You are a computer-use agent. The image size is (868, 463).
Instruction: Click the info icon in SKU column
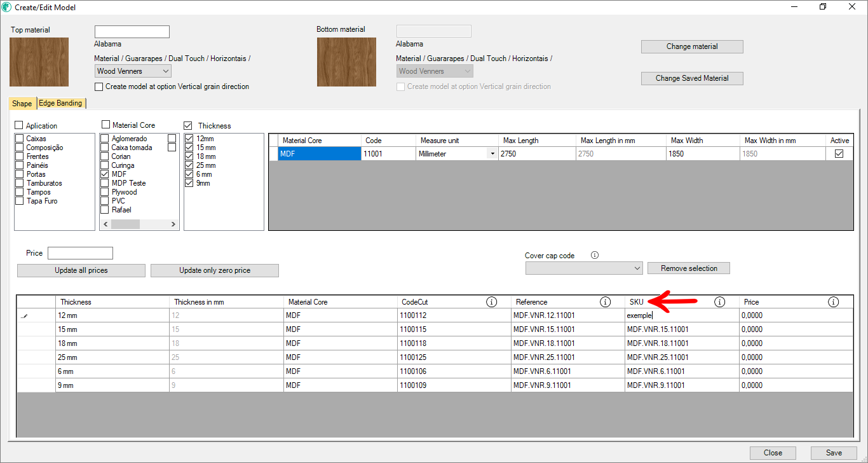719,302
